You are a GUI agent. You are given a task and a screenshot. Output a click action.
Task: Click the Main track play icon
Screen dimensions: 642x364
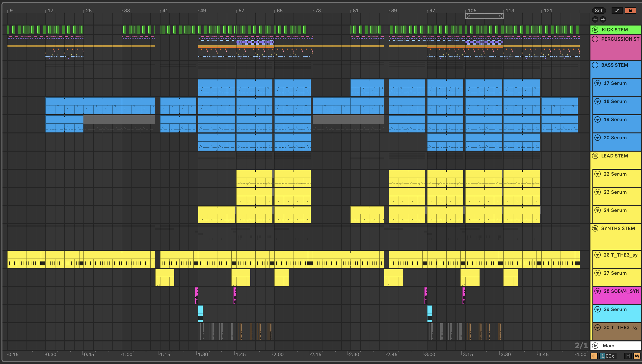pyautogui.click(x=595, y=346)
